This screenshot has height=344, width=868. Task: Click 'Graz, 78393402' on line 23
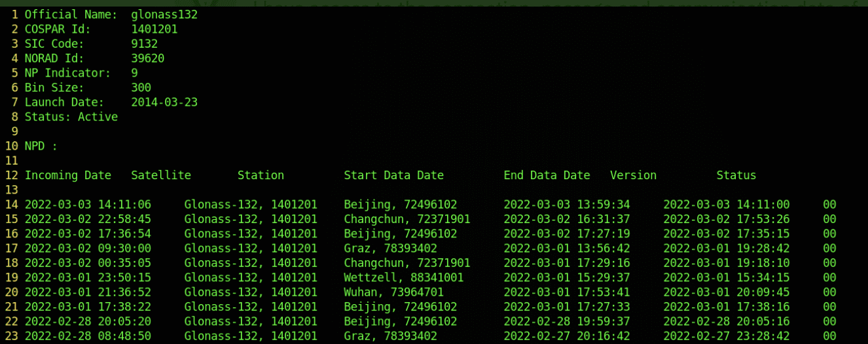coord(391,336)
